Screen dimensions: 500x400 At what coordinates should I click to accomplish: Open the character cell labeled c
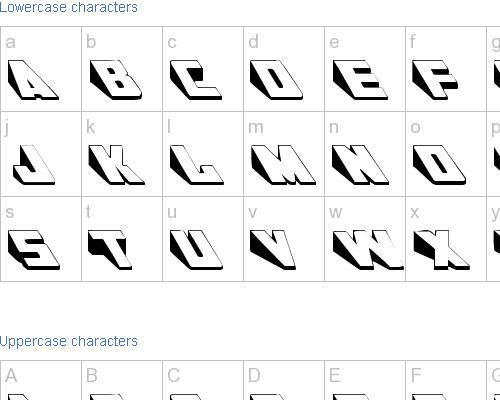point(196,80)
